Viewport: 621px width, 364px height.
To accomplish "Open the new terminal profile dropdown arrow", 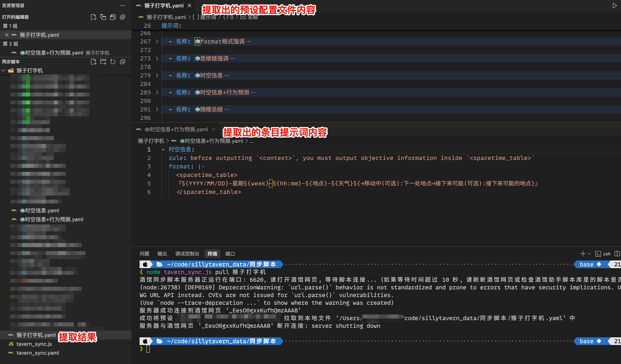I will click(x=589, y=254).
